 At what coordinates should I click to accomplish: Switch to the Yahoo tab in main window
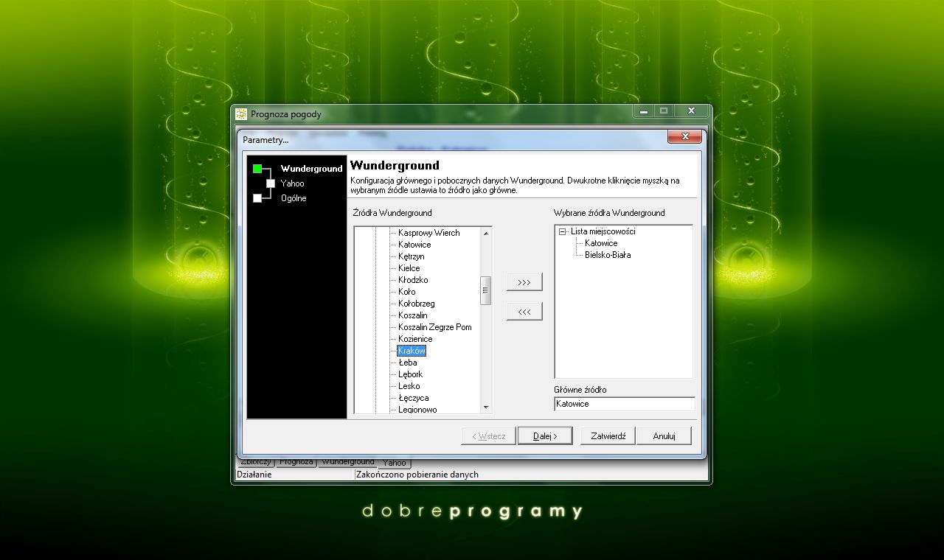coord(395,463)
